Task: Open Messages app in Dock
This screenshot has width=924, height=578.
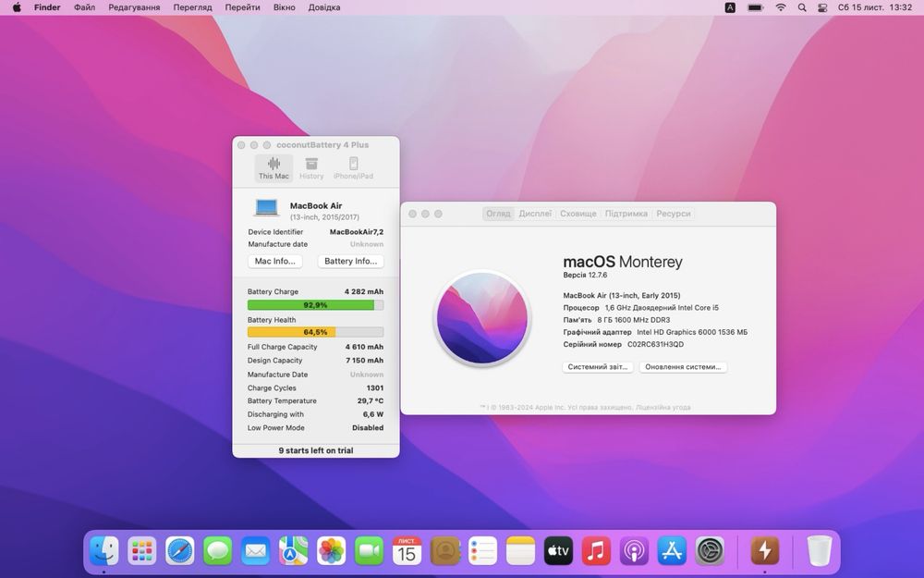Action: coord(217,551)
